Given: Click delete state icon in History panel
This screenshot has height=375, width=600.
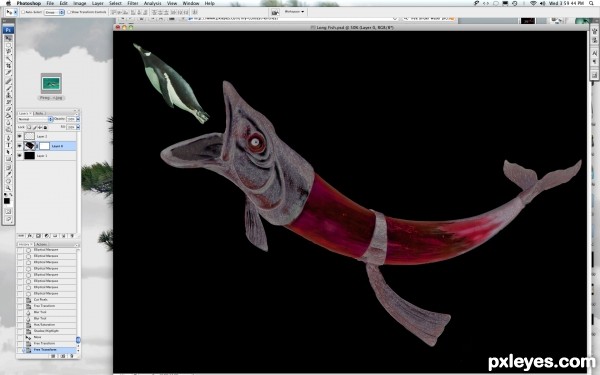Looking at the screenshot, I should pos(72,356).
